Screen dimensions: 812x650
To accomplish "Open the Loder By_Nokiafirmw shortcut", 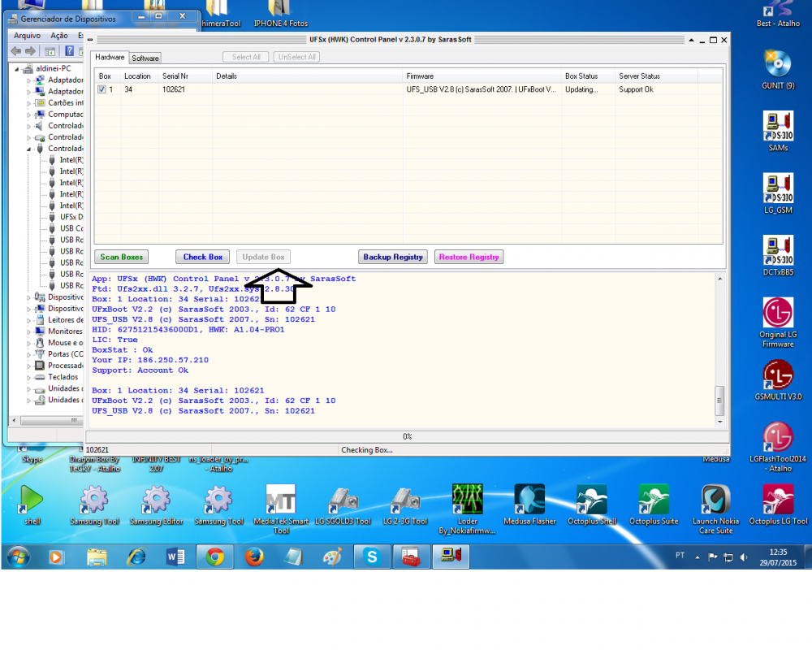I will (x=467, y=499).
